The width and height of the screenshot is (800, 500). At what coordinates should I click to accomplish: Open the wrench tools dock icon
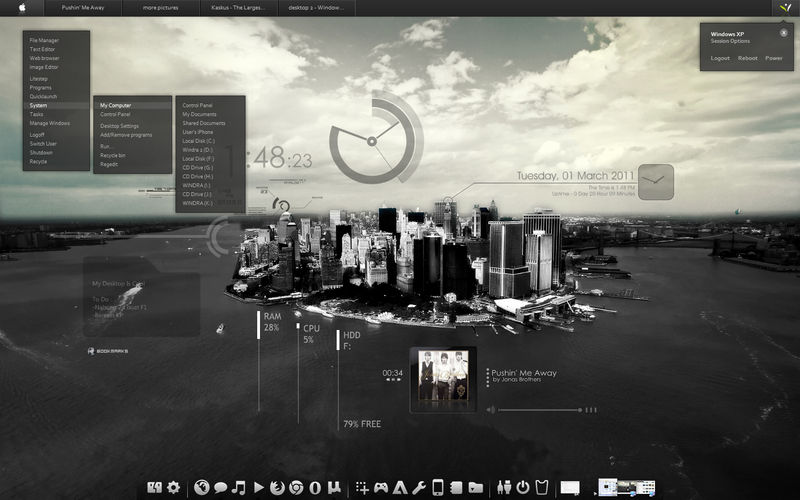418,487
